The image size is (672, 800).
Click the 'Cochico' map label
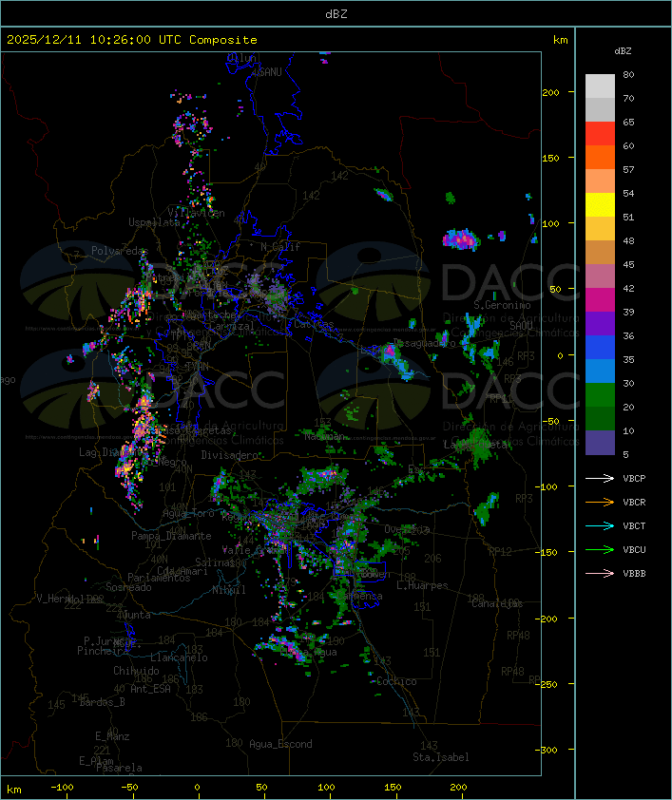(396, 681)
